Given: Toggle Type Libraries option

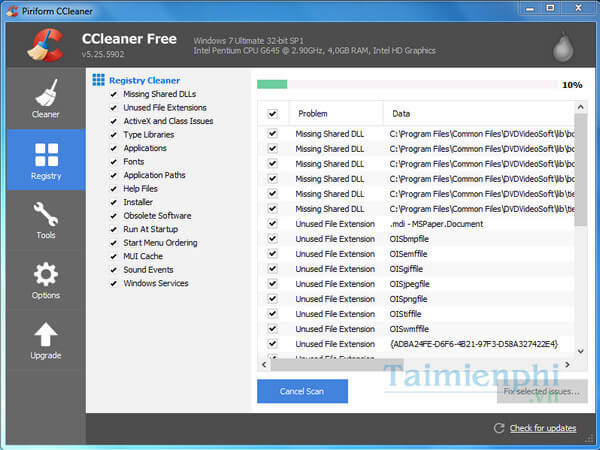Looking at the screenshot, I should pos(113,135).
